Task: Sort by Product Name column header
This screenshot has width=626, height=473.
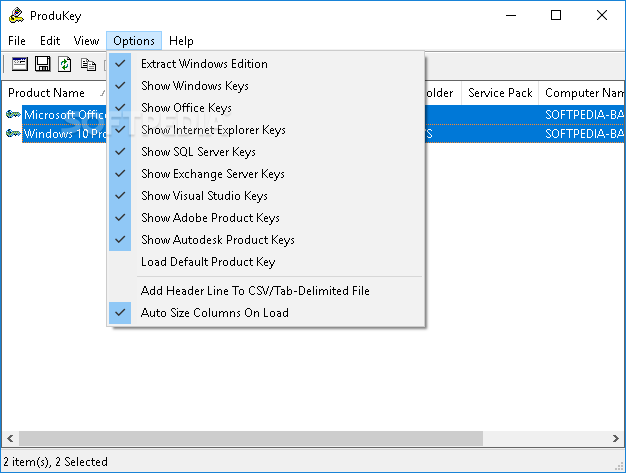Action: pos(55,93)
